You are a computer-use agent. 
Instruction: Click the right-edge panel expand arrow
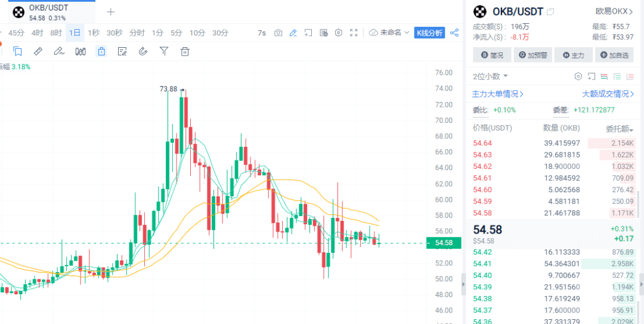[x=641, y=283]
